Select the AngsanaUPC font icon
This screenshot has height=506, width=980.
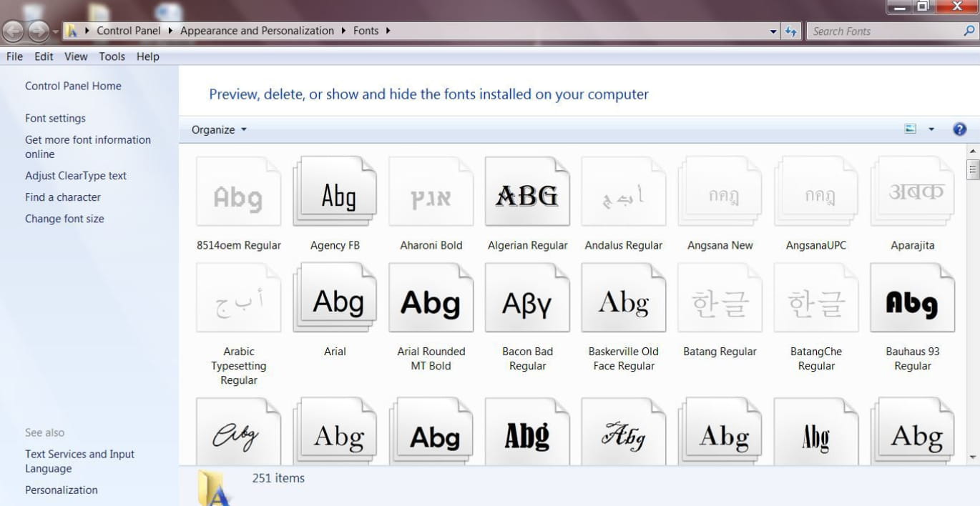[x=816, y=192]
